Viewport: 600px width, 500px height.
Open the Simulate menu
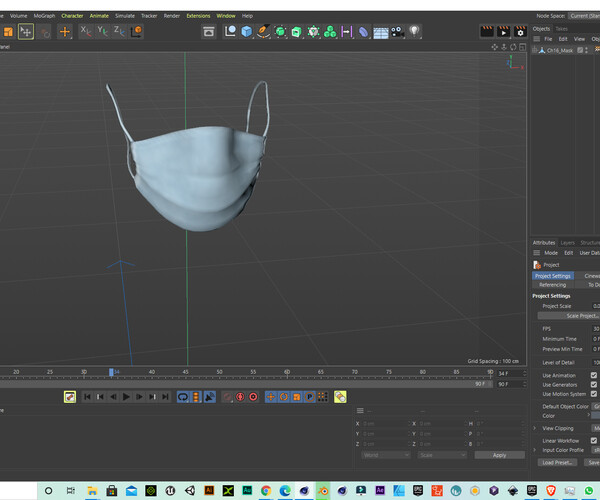(x=125, y=16)
